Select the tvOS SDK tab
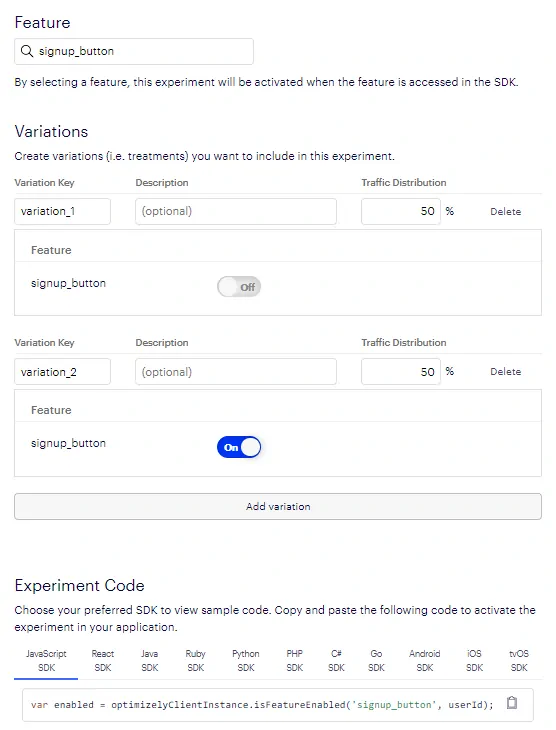 (x=519, y=661)
